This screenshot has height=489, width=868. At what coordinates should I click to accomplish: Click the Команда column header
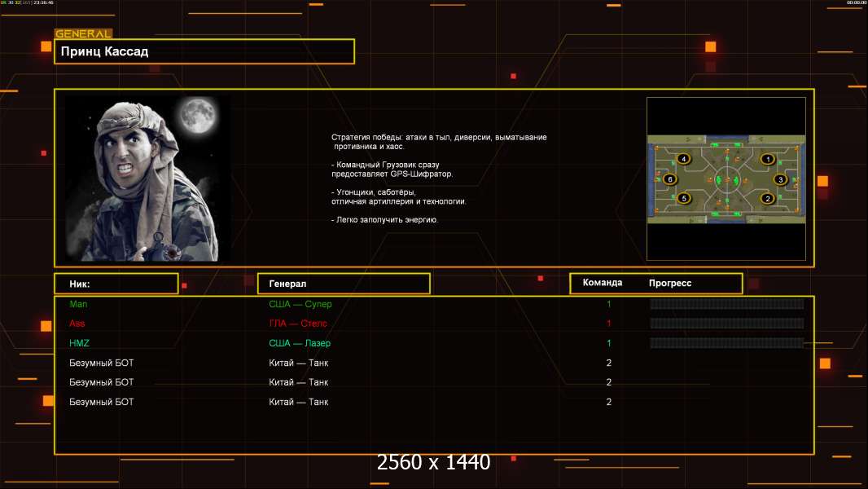tap(603, 283)
